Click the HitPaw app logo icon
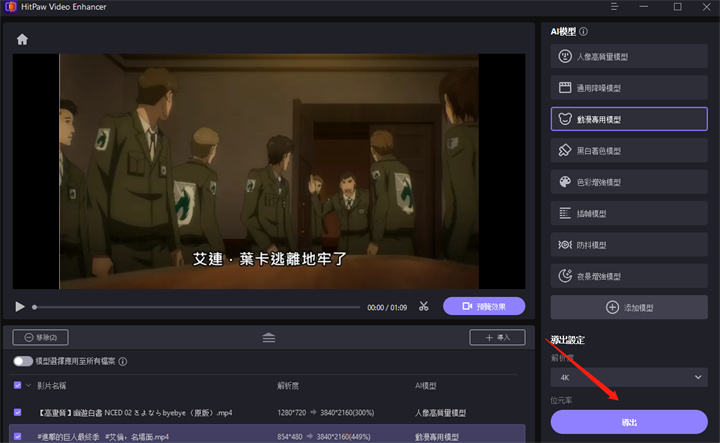This screenshot has height=443, width=720. [x=10, y=7]
